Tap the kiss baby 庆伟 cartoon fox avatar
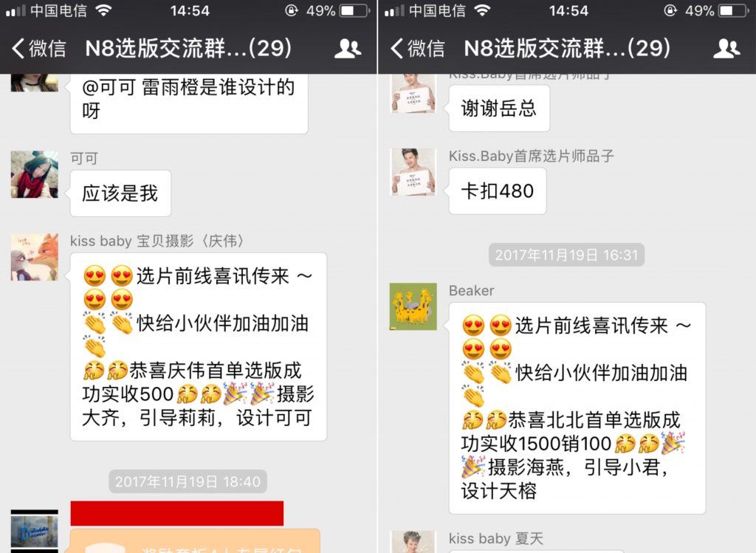Viewport: 756px width, 553px height. click(34, 257)
